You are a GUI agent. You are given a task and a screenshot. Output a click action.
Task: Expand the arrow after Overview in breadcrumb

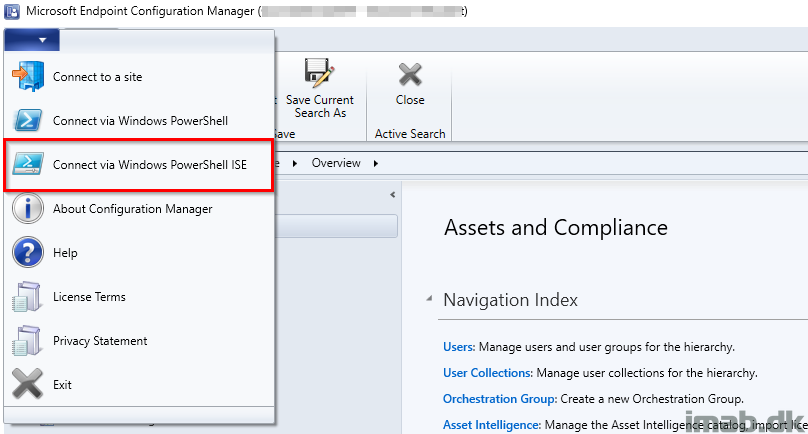click(x=376, y=163)
